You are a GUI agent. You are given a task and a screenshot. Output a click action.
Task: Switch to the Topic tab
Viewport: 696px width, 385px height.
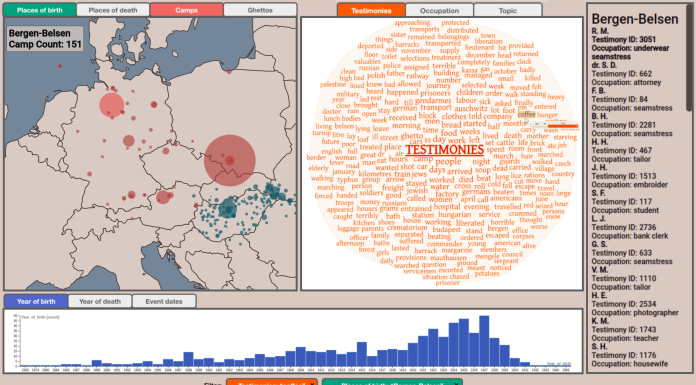[x=508, y=10]
